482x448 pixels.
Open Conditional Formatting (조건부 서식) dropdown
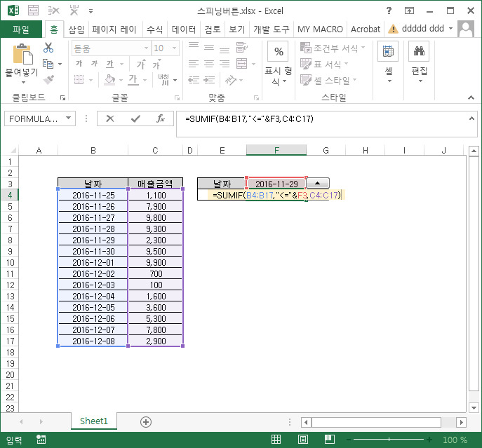click(333, 48)
